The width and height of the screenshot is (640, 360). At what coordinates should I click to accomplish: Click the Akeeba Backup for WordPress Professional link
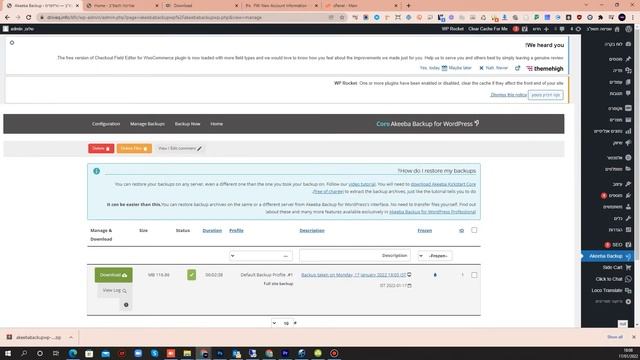click(x=432, y=212)
